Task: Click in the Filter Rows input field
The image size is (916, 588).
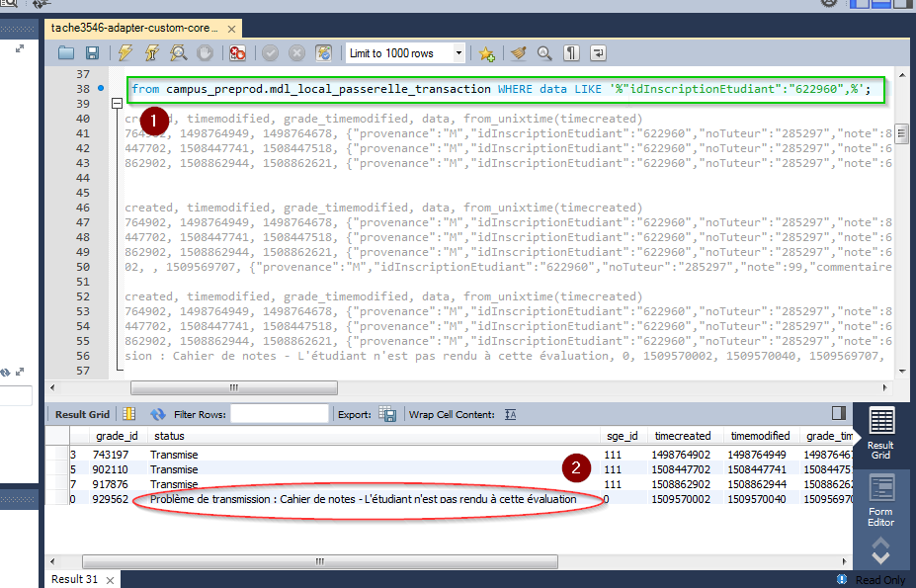Action: pyautogui.click(x=280, y=414)
